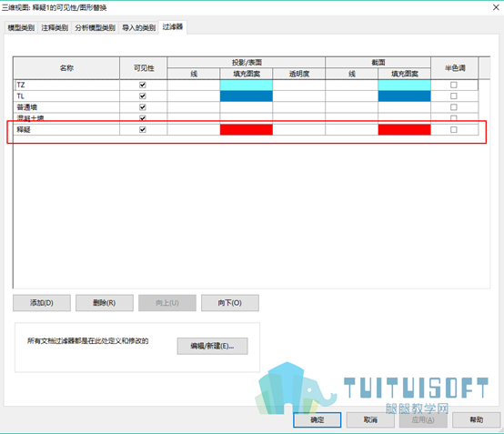Select the TL filter row name

[x=66, y=96]
